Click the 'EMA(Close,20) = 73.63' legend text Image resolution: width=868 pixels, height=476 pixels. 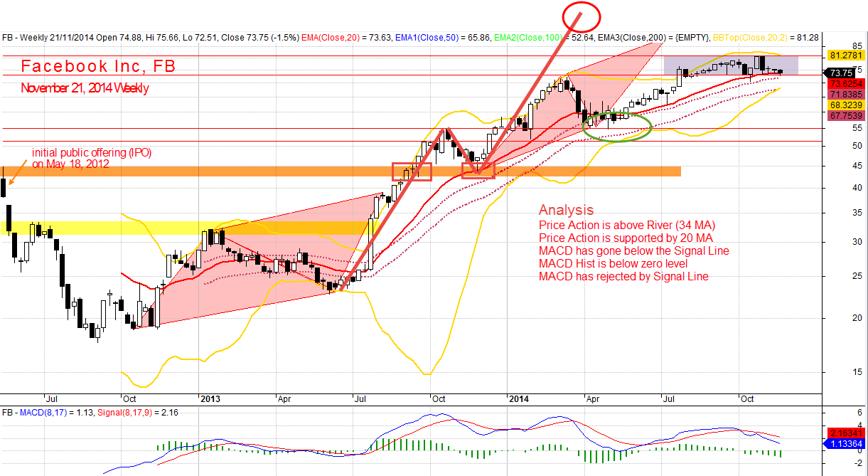click(346, 38)
